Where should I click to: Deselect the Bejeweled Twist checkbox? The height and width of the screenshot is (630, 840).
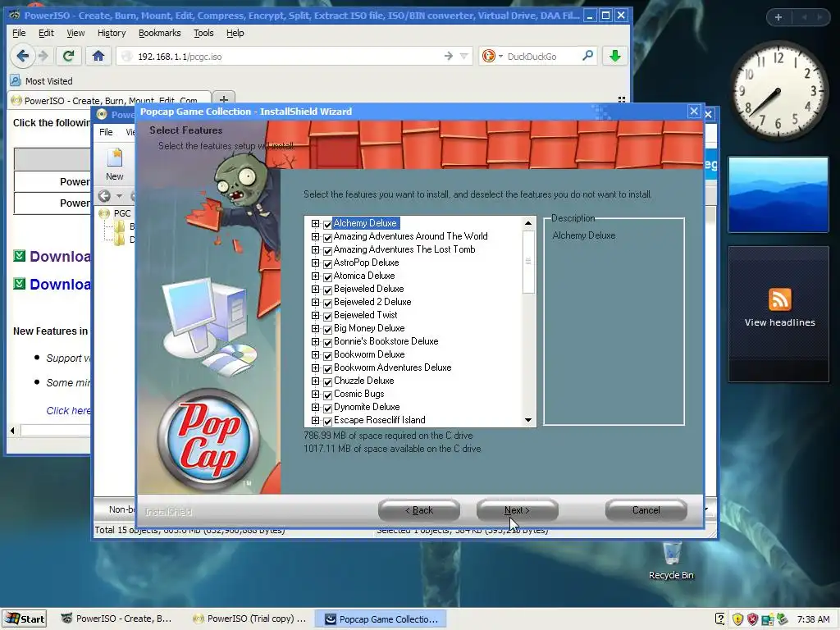[x=328, y=316]
